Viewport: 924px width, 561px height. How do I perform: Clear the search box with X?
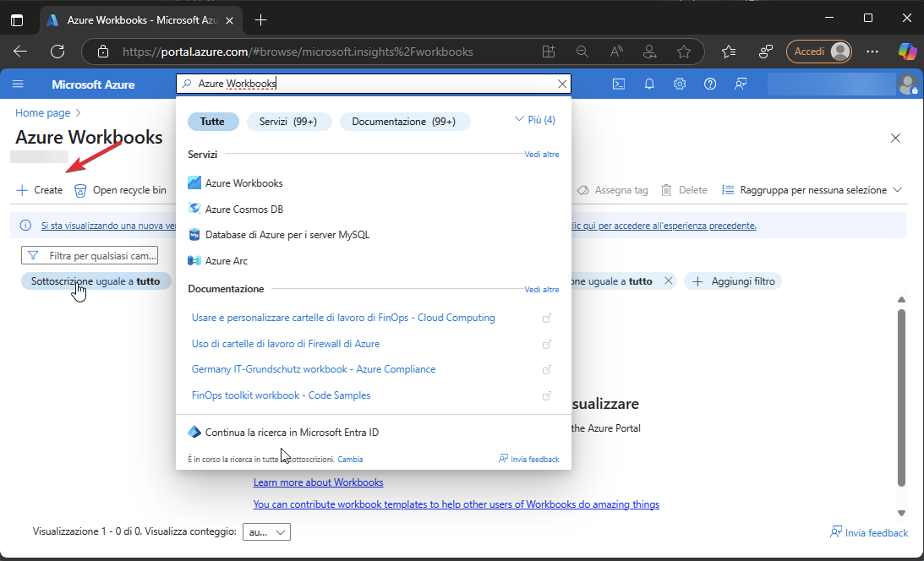coord(562,84)
